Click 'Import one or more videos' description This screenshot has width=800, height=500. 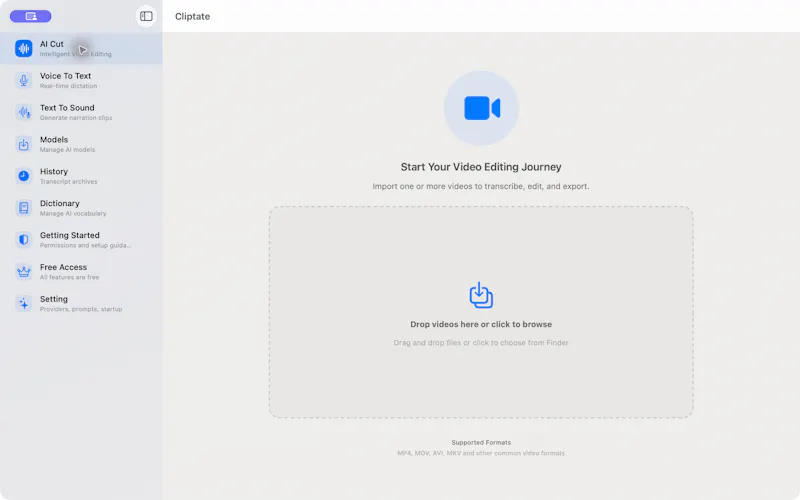point(481,186)
